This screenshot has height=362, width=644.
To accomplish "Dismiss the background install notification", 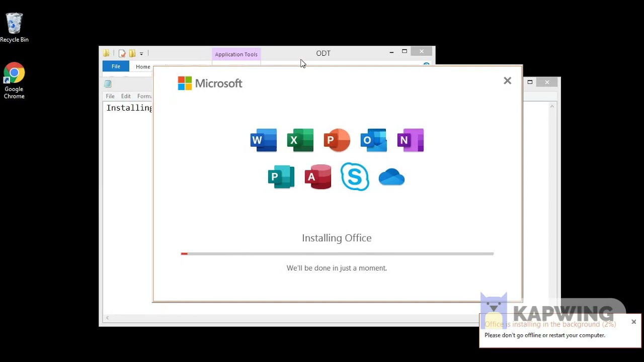I will (633, 322).
